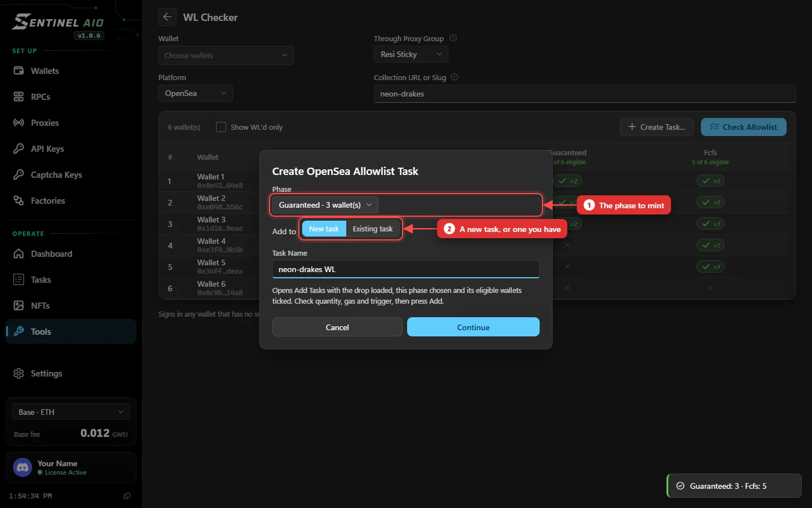Open the Choose wallets dropdown
Viewport: 812px width, 508px height.
coord(226,55)
